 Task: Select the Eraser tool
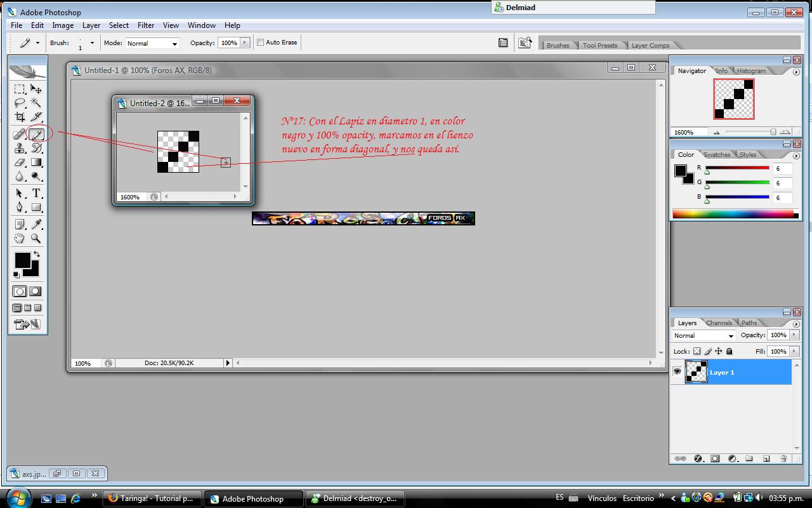click(20, 163)
